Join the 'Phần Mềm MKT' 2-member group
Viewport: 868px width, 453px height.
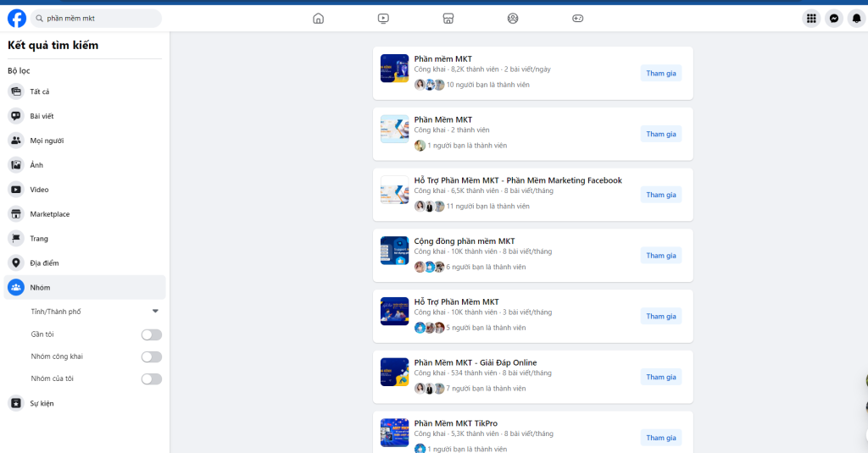[661, 134]
